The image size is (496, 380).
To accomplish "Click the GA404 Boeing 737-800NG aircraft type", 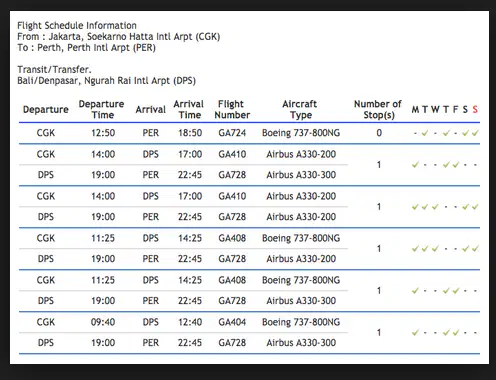I will [x=301, y=322].
